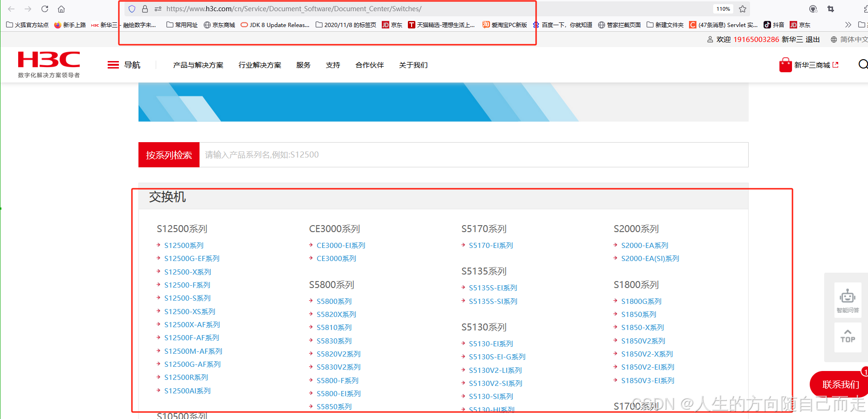Open the 产品与解决方案 menu
The image size is (868, 419).
coord(198,65)
